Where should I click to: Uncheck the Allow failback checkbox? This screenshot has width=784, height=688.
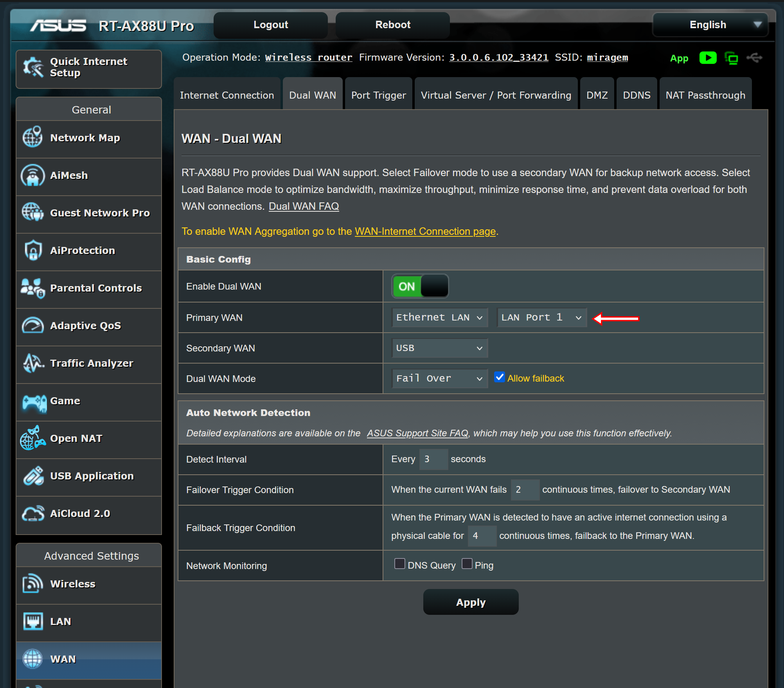499,377
